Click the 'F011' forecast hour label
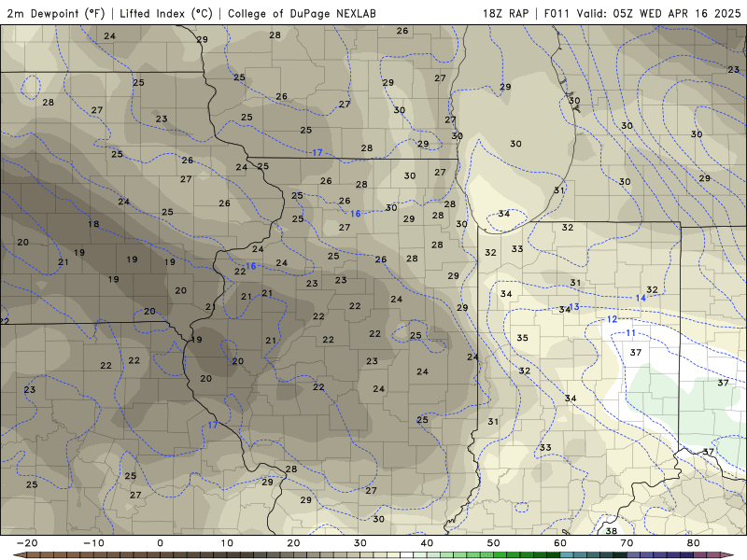This screenshot has width=747, height=560. [557, 13]
